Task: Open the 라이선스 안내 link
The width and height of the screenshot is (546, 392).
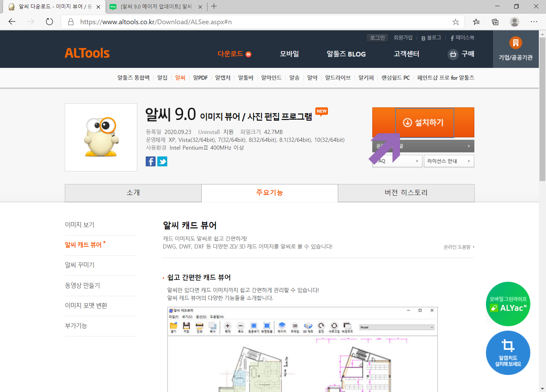Action: 449,161
